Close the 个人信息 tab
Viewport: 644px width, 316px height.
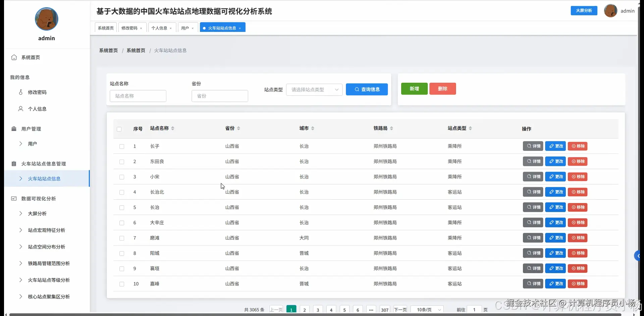(x=171, y=28)
